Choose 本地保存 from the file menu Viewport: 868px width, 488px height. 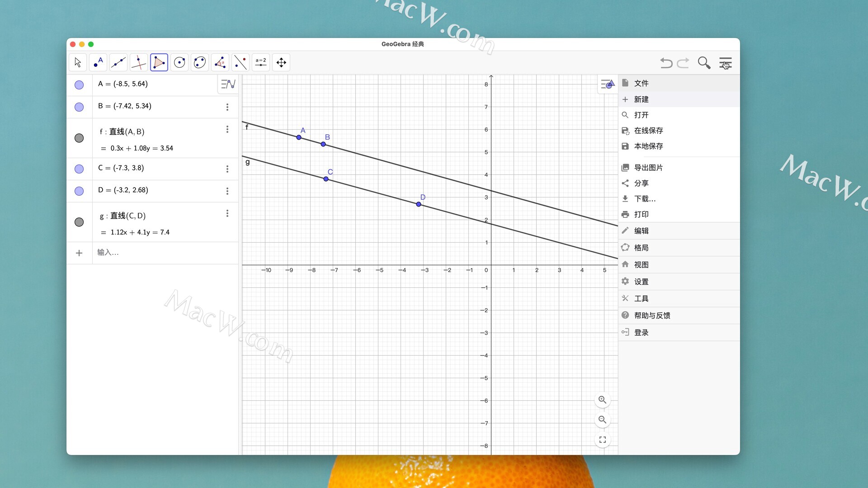679,146
